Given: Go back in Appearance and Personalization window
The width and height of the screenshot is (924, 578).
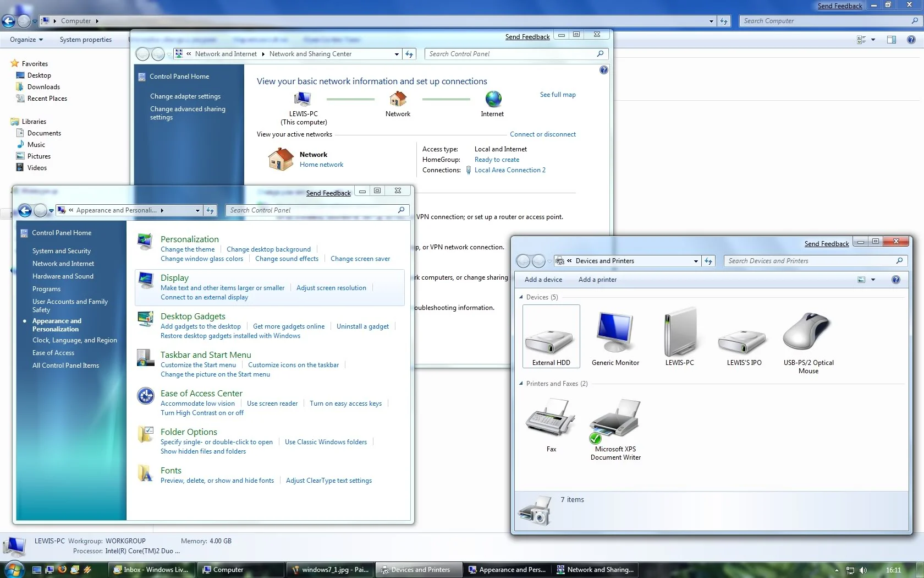Looking at the screenshot, I should click(25, 210).
